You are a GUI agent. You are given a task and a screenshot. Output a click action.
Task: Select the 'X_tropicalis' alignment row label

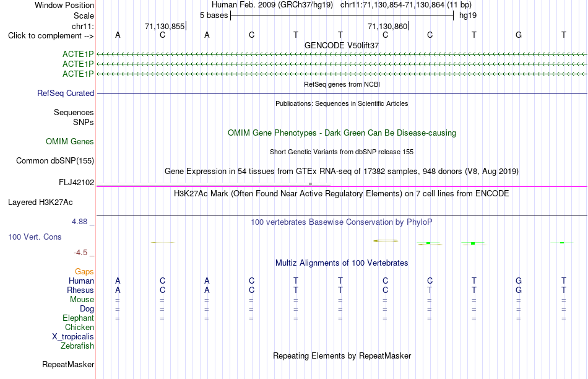coord(73,337)
